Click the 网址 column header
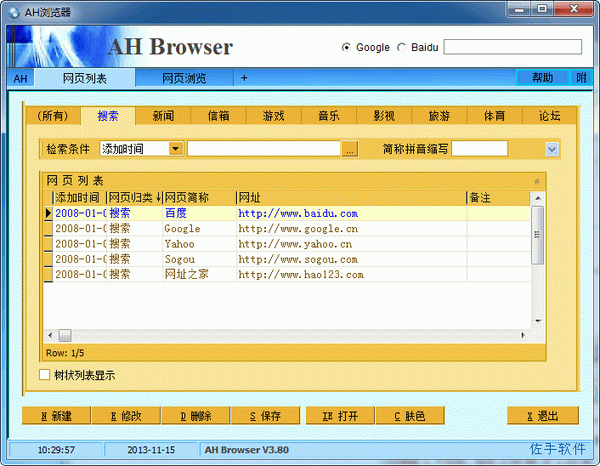 tap(351, 198)
